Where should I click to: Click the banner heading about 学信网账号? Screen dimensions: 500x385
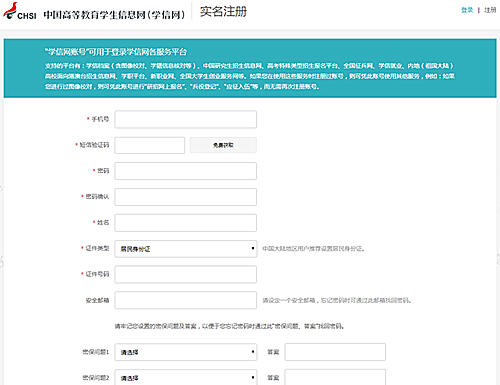point(116,52)
